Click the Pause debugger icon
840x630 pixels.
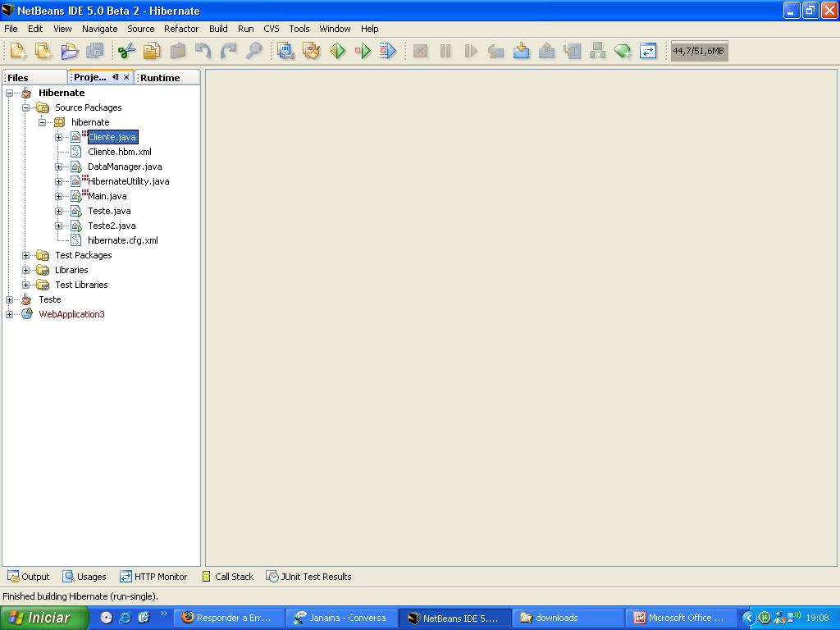click(445, 51)
